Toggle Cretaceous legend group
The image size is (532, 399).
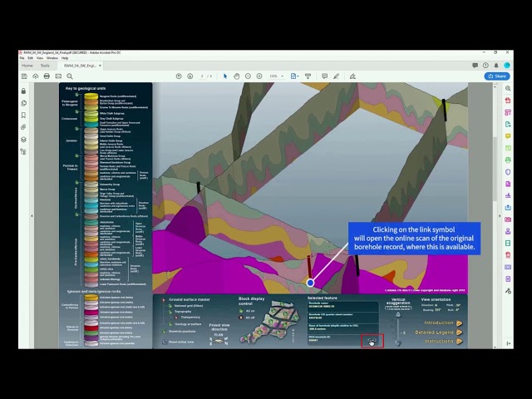tap(77, 111)
